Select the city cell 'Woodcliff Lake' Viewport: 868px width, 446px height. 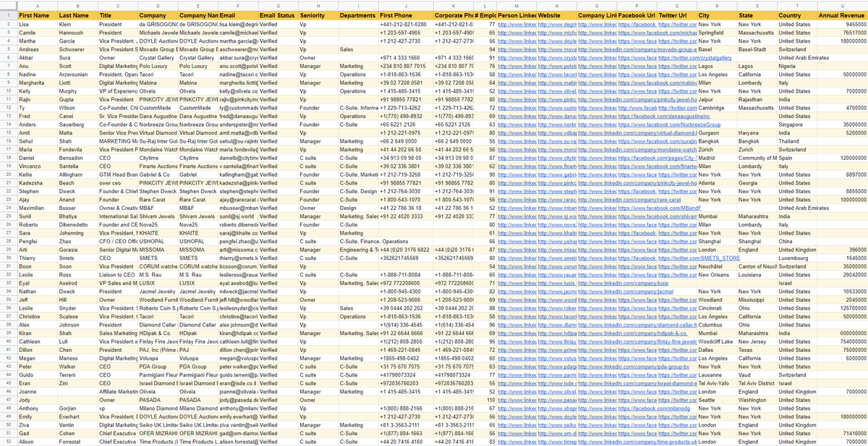[717, 341]
